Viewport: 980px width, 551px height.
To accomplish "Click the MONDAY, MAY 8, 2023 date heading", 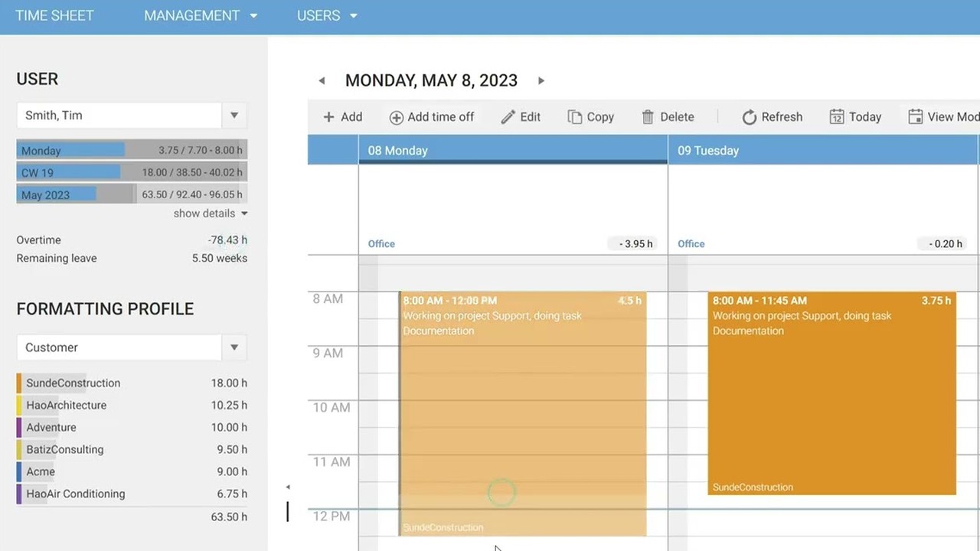I will coord(431,80).
